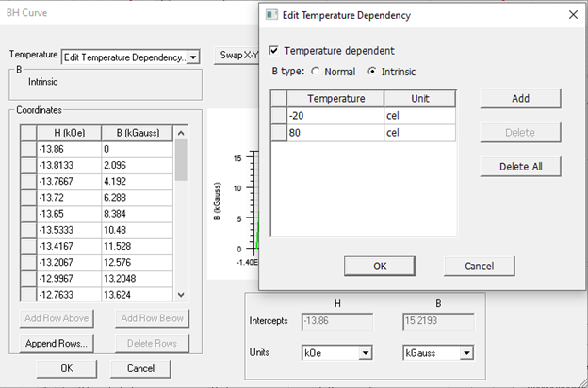Click the Delete All button

coord(520,167)
